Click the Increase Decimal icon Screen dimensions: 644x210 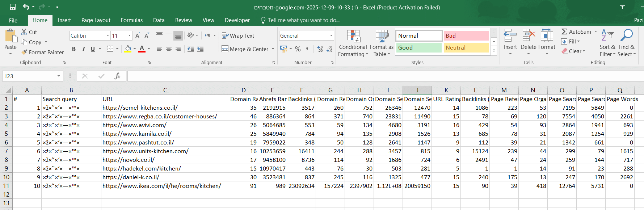click(x=320, y=49)
